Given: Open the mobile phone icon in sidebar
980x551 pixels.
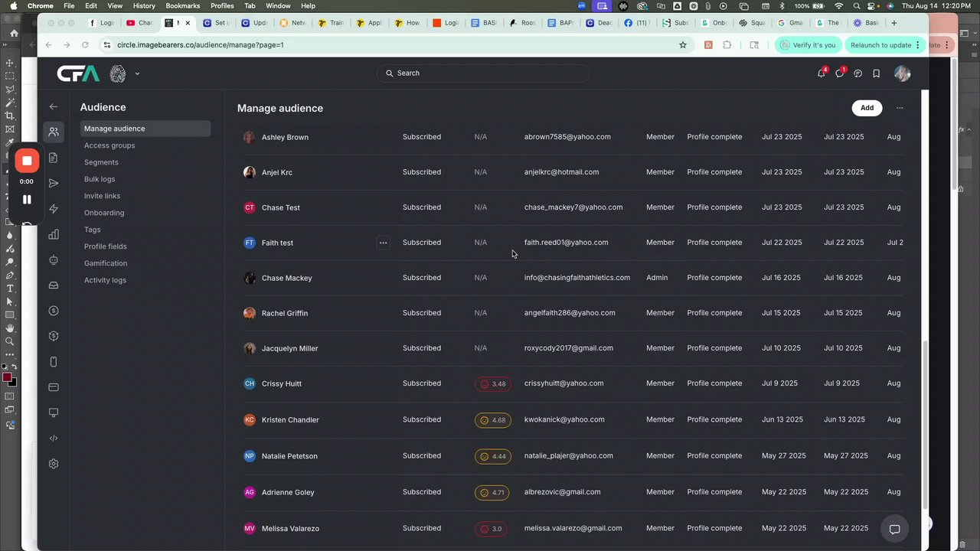Looking at the screenshot, I should point(54,362).
